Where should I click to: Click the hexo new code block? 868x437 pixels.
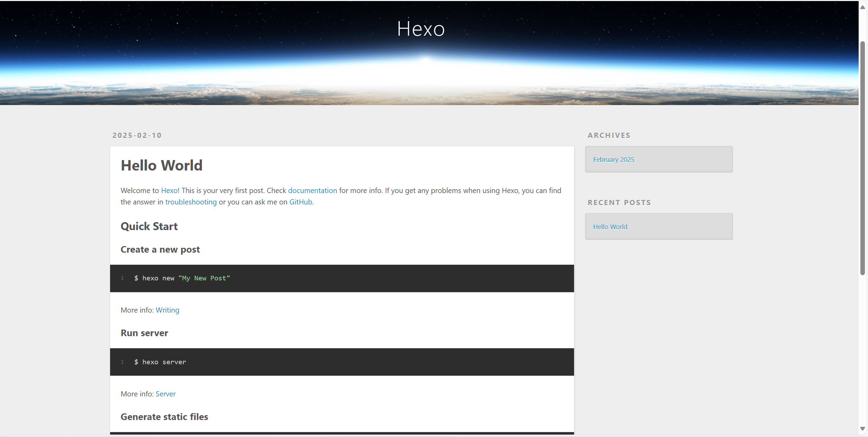point(341,278)
